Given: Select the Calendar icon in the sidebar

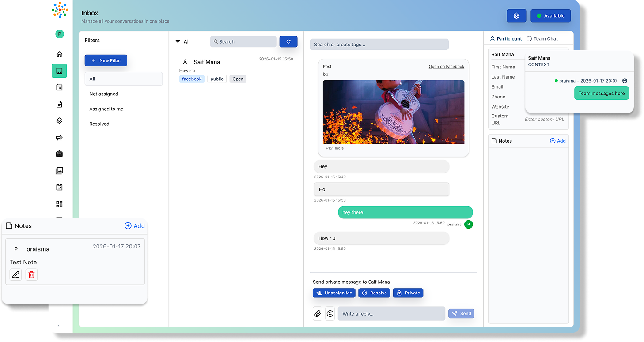Looking at the screenshot, I should pyautogui.click(x=59, y=87).
